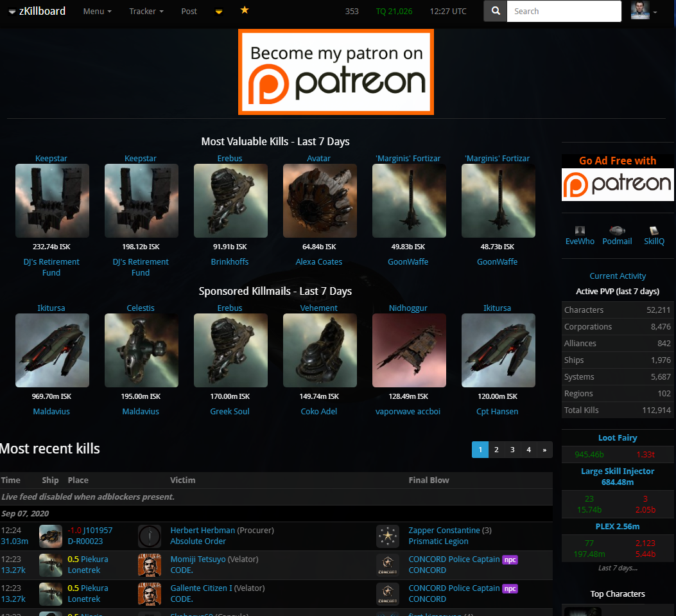Open the J101957 system link
676x616 pixels.
coord(98,531)
